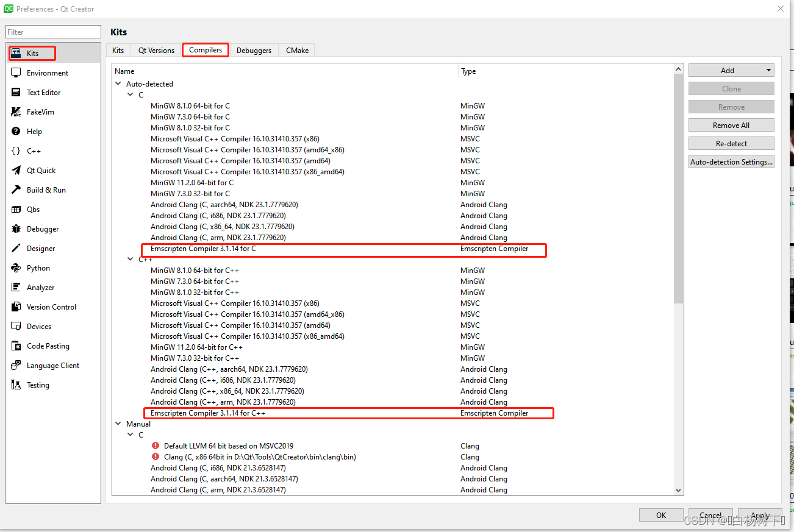Viewport: 794px width, 532px height.
Task: Switch to the Compilers tab
Action: pos(206,50)
